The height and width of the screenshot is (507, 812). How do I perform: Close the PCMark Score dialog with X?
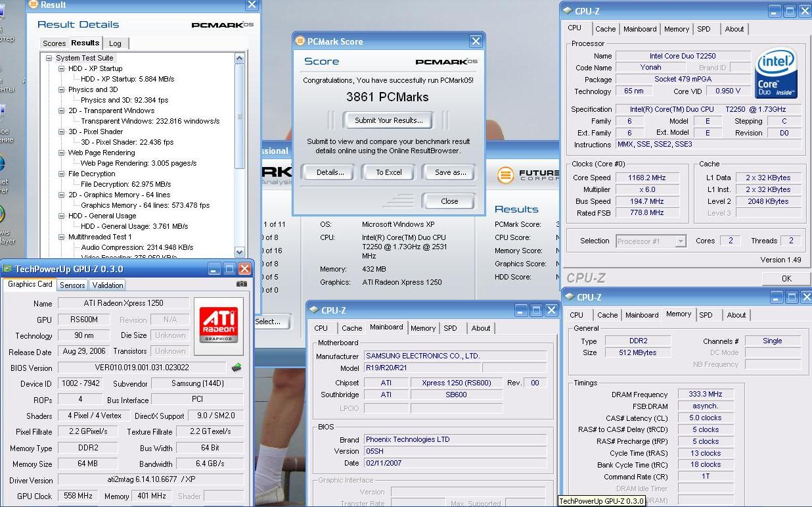(476, 41)
